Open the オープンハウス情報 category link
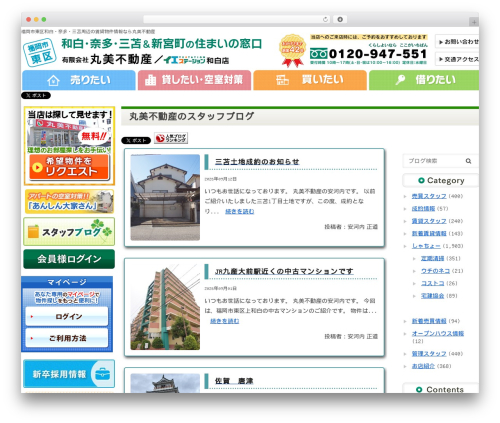Viewport: 500px width, 423px height. [438, 333]
